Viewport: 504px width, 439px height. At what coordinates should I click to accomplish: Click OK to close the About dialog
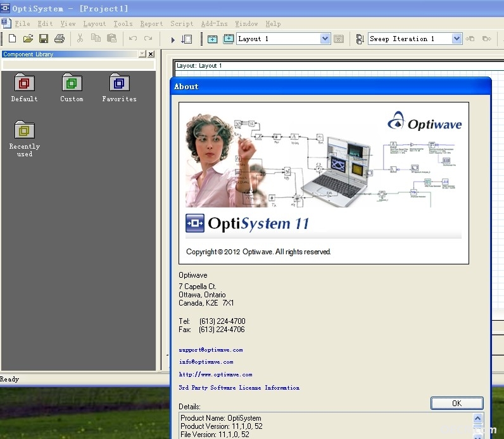point(457,404)
